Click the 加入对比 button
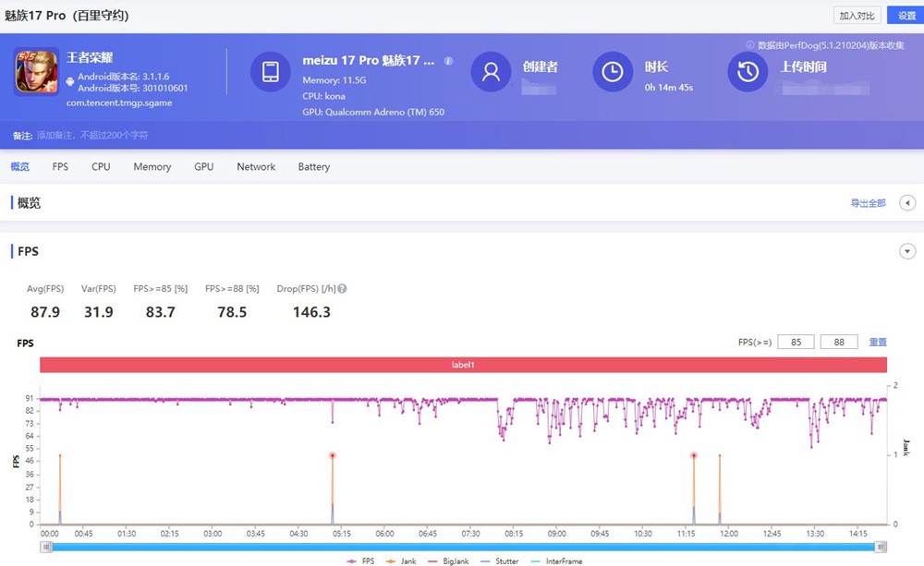 [x=857, y=16]
